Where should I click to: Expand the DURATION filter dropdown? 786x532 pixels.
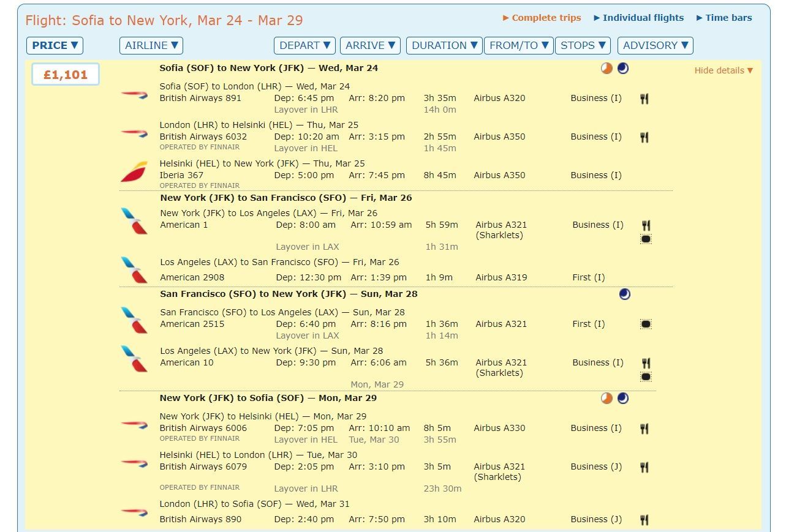444,45
